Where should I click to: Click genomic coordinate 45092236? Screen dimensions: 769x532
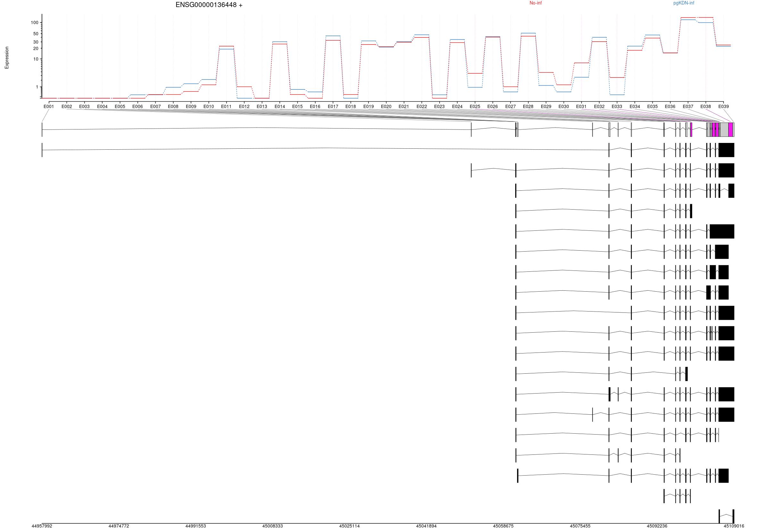click(x=657, y=526)
